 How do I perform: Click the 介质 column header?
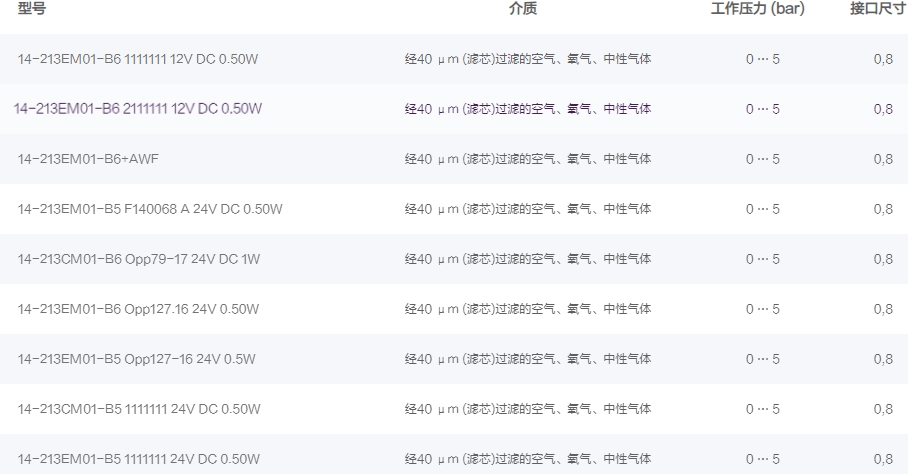[x=523, y=8]
